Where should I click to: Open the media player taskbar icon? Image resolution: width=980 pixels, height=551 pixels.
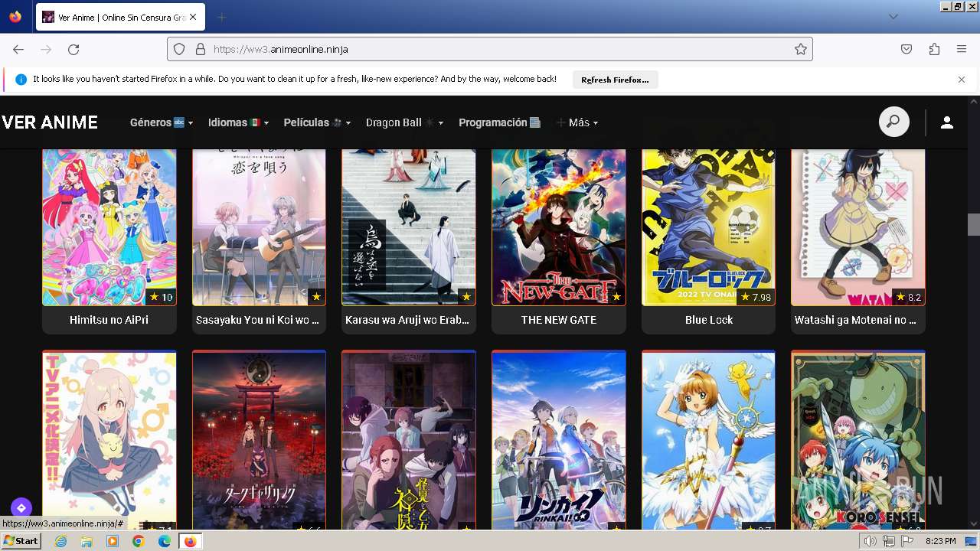point(113,541)
